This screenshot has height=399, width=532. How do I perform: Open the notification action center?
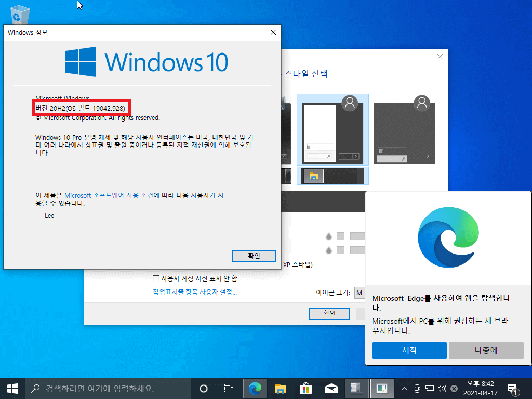click(513, 389)
